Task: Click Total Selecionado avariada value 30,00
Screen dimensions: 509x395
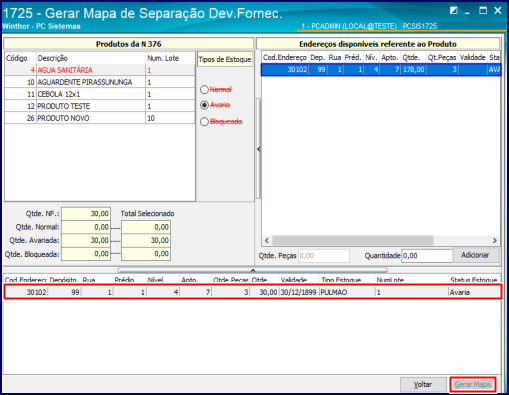Action: pos(146,240)
